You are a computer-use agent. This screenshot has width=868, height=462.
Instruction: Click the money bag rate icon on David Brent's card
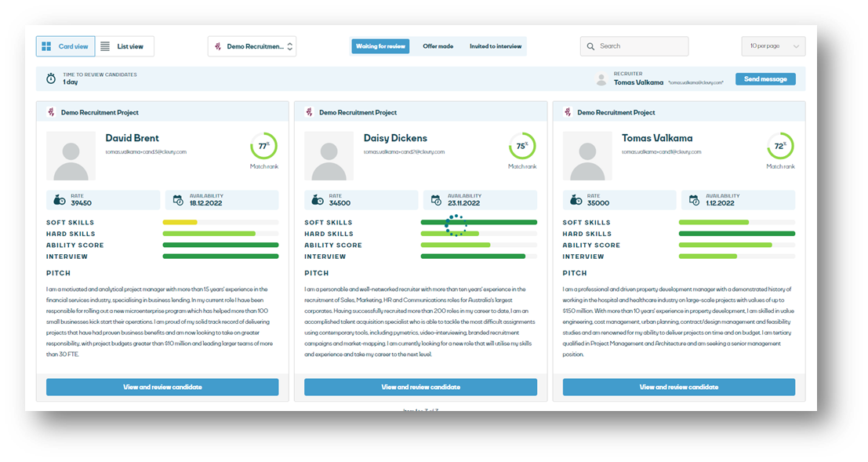[x=60, y=200]
